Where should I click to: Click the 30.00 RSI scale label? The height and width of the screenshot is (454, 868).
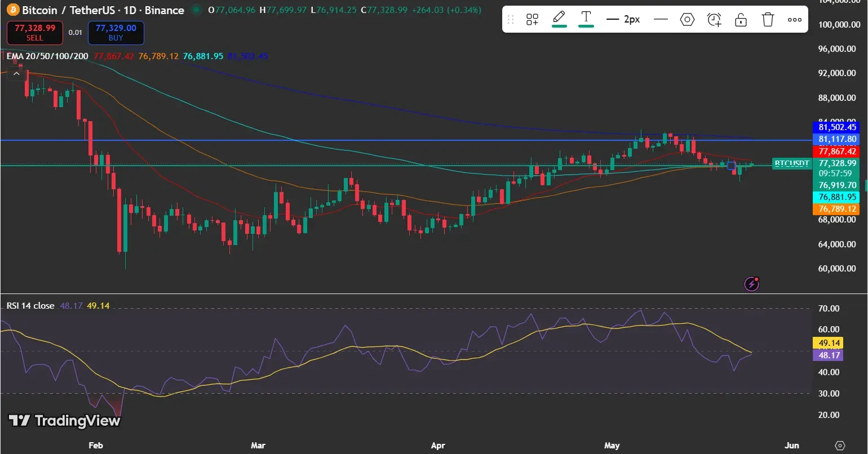829,394
